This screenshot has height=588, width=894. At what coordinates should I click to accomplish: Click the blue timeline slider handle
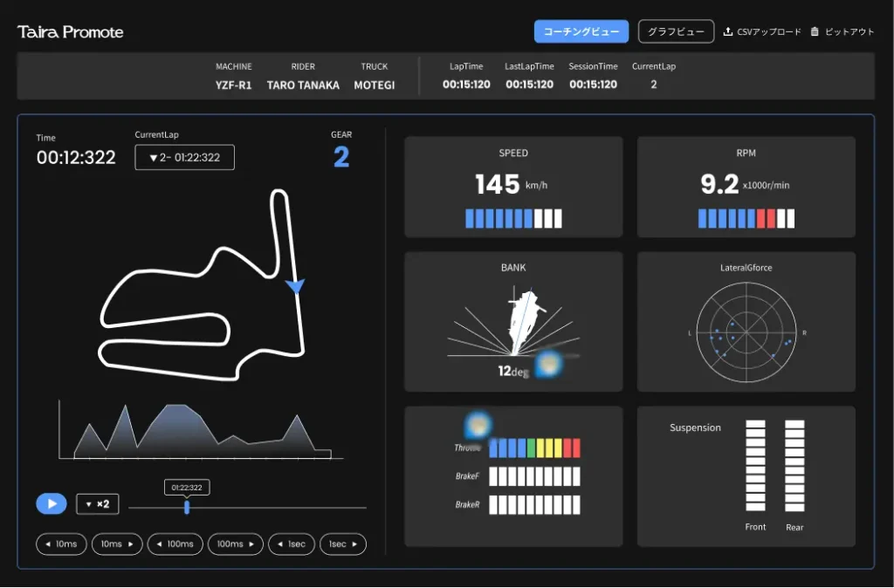tap(187, 507)
